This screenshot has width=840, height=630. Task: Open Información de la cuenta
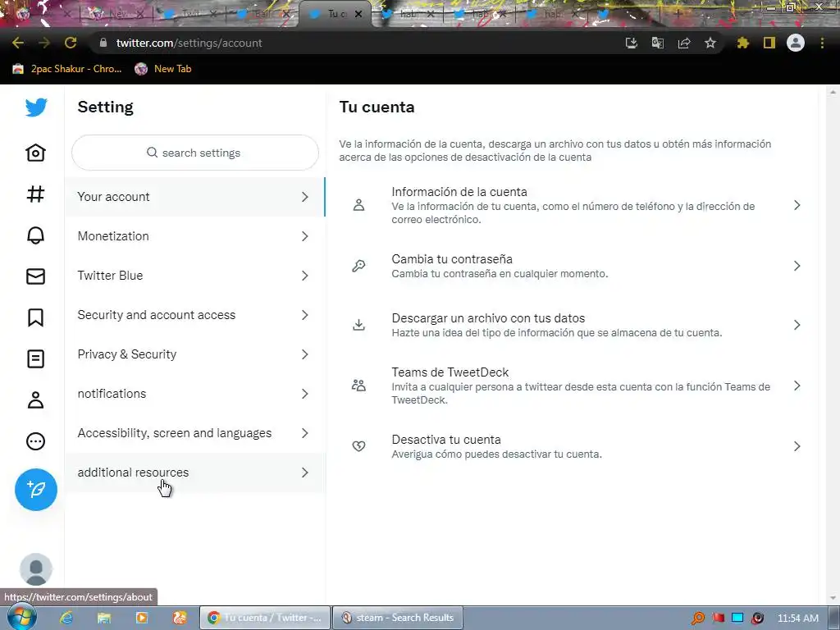(572, 205)
